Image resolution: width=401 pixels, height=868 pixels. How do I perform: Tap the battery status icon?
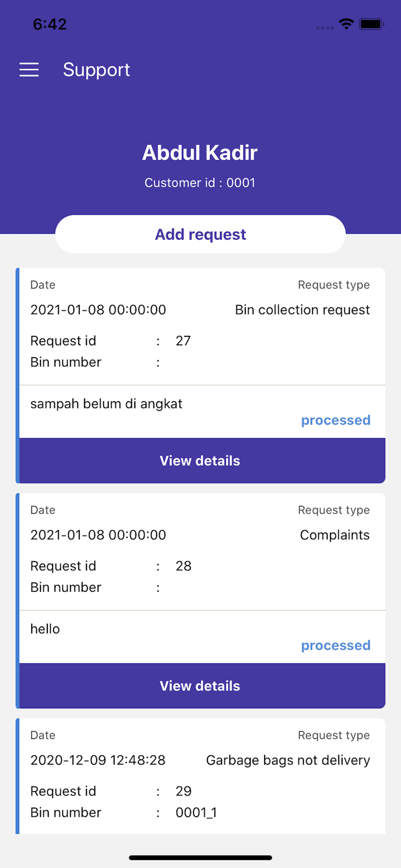click(x=371, y=24)
